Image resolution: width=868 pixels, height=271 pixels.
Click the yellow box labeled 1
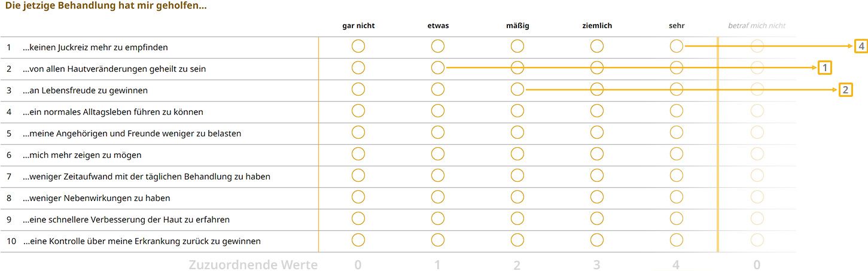824,68
